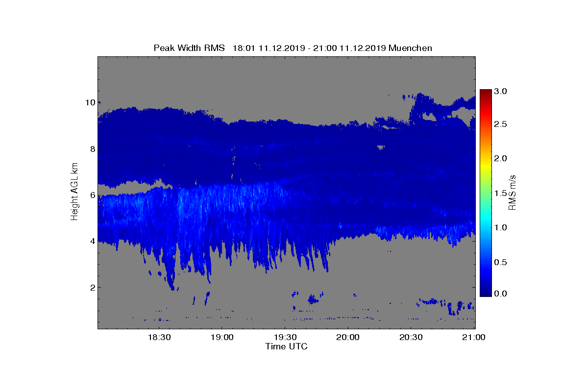Click the 21:00 time tick label

(474, 337)
